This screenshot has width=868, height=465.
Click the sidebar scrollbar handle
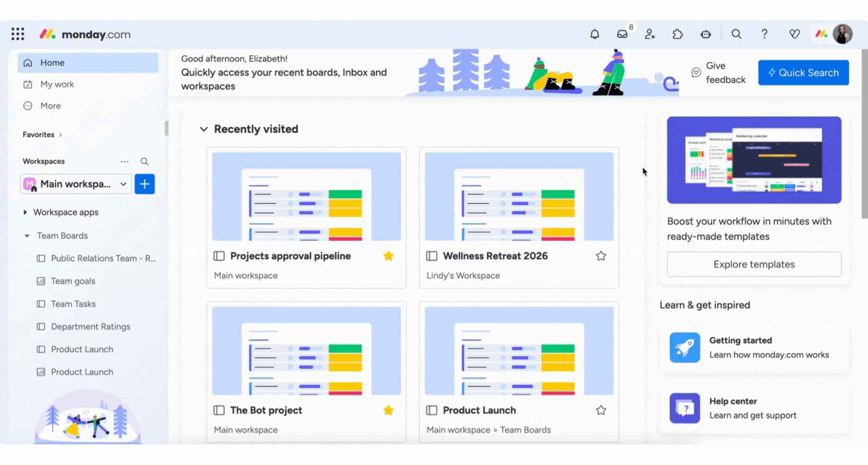coord(166,128)
